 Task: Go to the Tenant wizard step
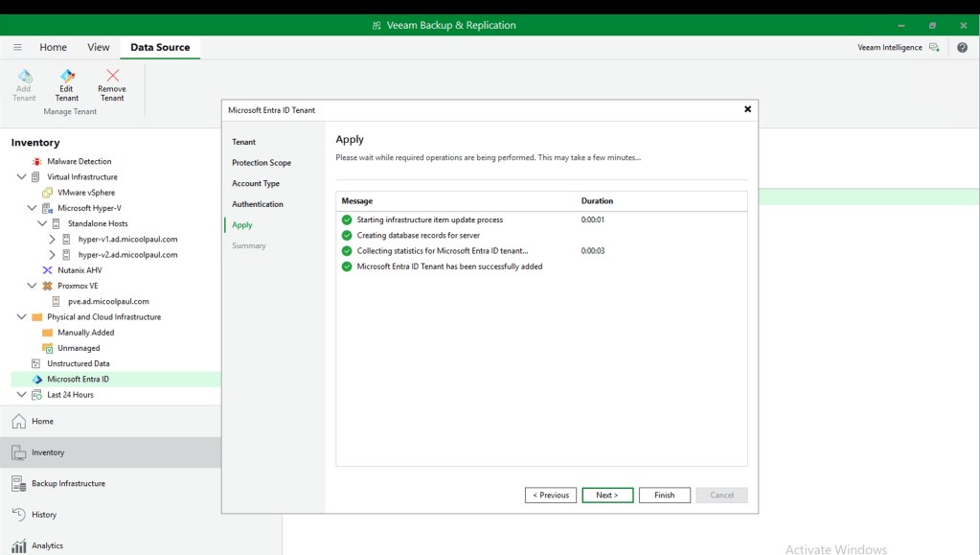(243, 142)
